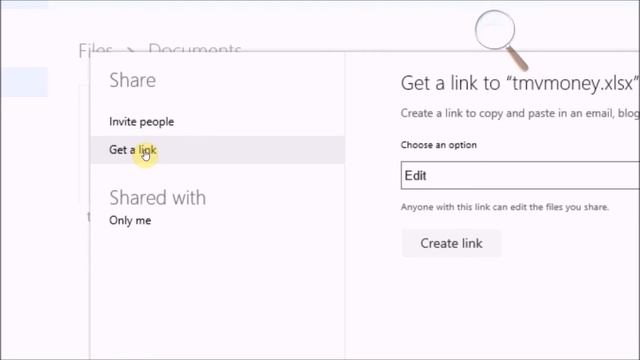
Task: Click 'Create a link to copy and paste' description
Action: (520, 113)
